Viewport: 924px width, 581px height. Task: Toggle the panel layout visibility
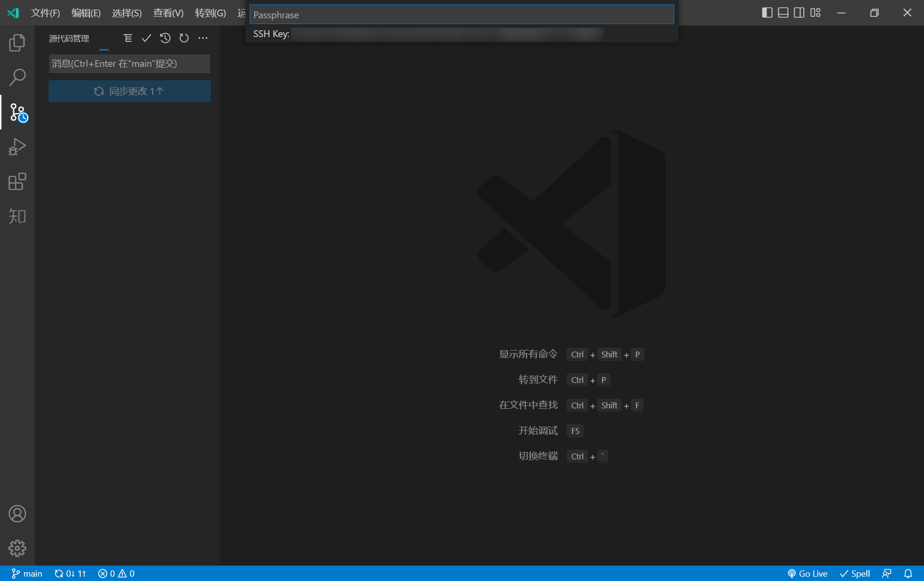[x=783, y=13]
